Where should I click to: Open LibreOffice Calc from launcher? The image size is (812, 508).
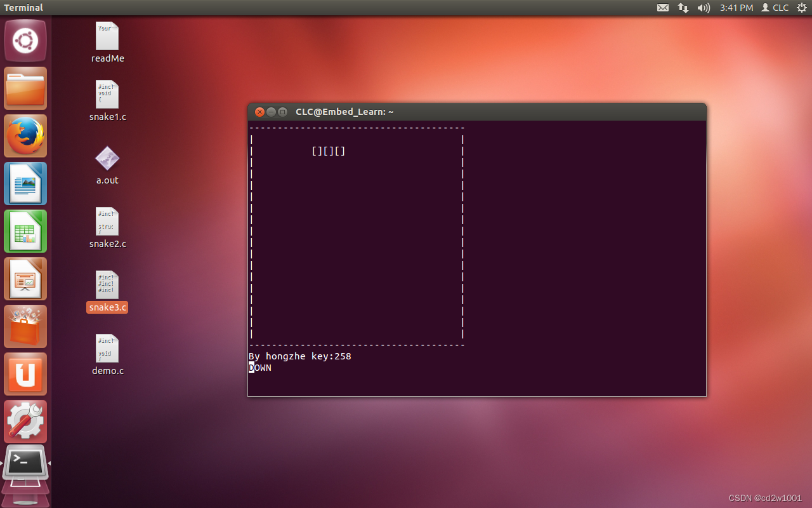coord(25,231)
